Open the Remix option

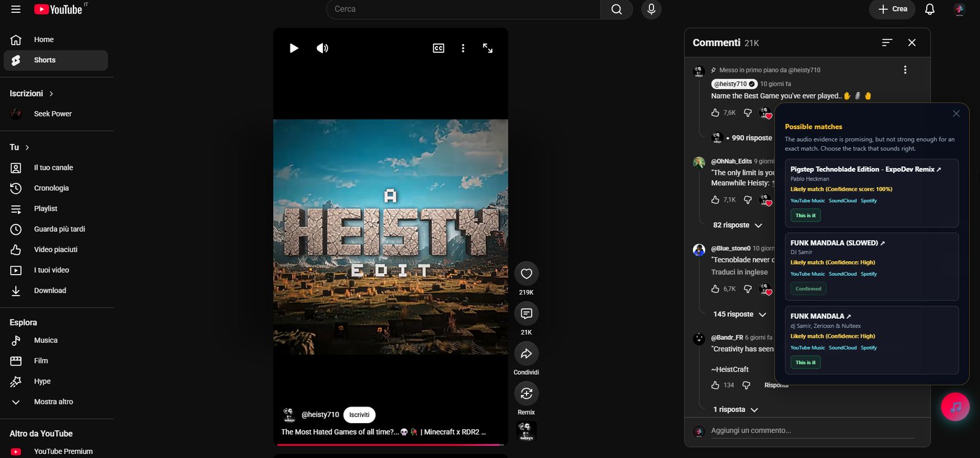click(526, 394)
